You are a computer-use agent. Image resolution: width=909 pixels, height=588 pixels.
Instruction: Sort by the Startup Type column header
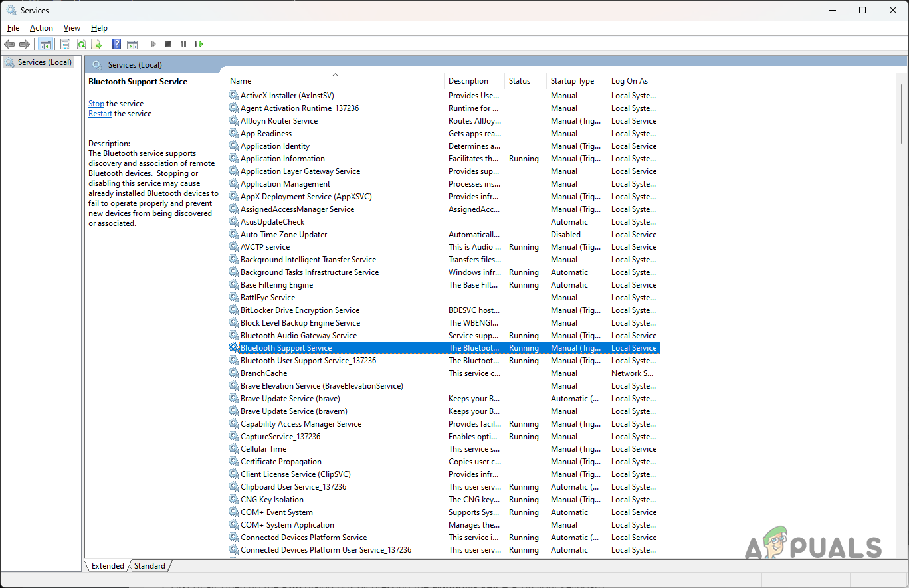tap(572, 81)
